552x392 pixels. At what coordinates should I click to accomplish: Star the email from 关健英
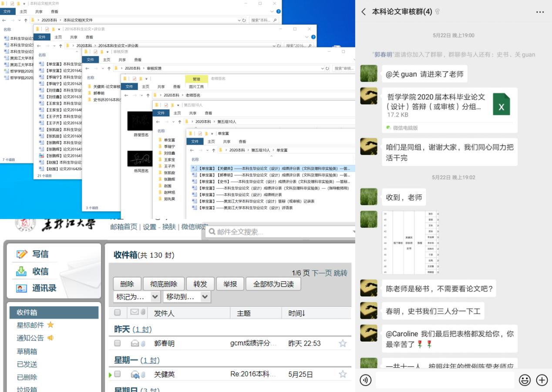(x=343, y=374)
